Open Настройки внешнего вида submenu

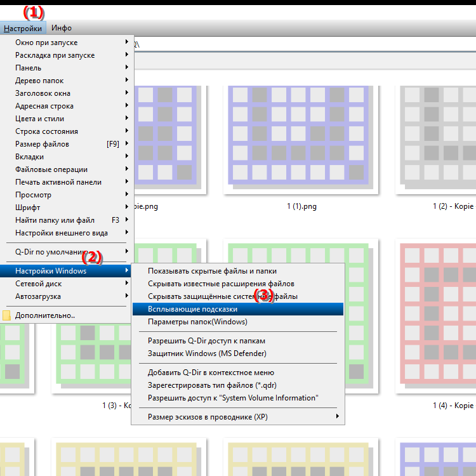(x=67, y=233)
